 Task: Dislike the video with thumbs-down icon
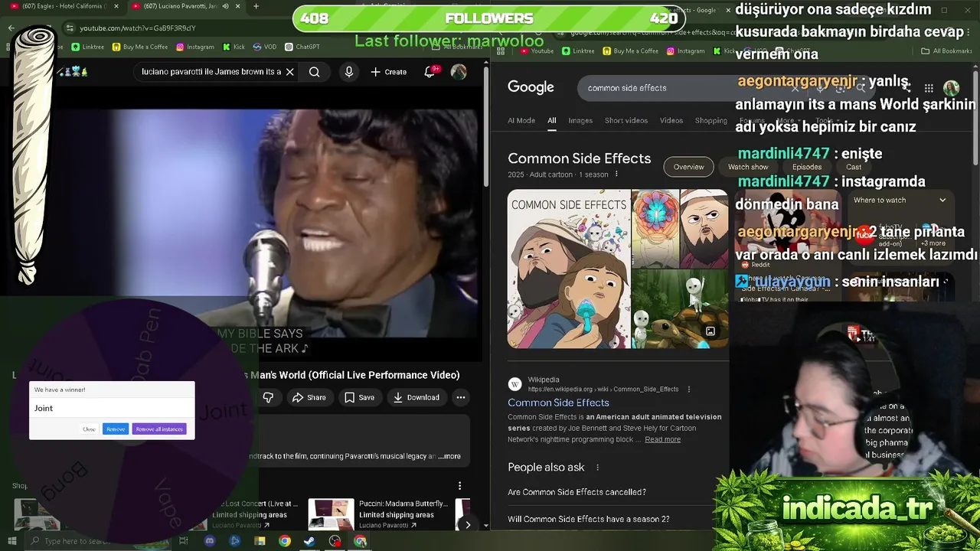point(268,397)
